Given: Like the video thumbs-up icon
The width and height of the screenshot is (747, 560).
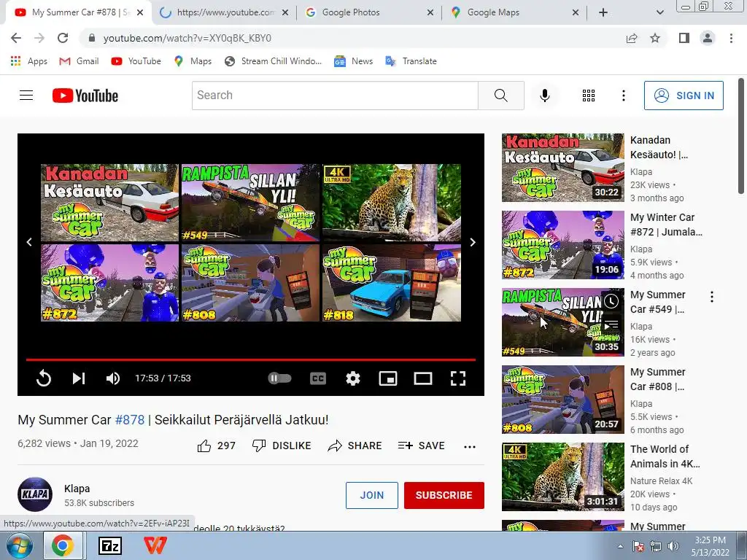Looking at the screenshot, I should tap(204, 446).
